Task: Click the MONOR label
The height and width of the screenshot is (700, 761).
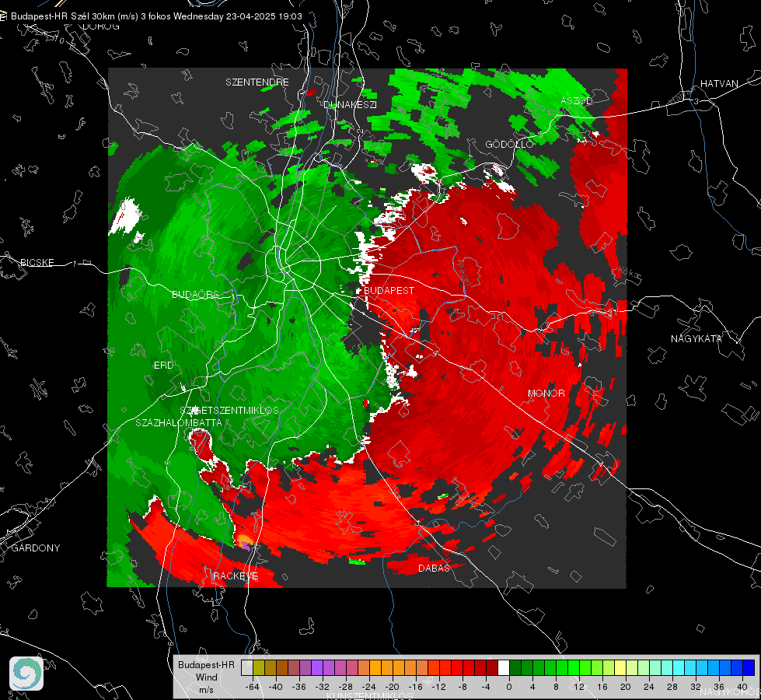Action: coord(546,394)
